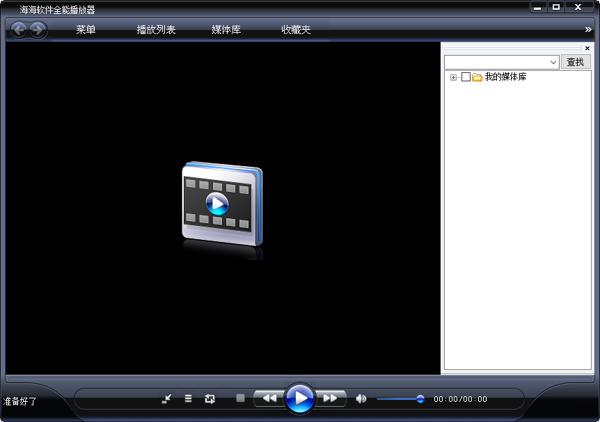Click the 查找 search button
Viewport: 600px width, 422px height.
pos(575,62)
